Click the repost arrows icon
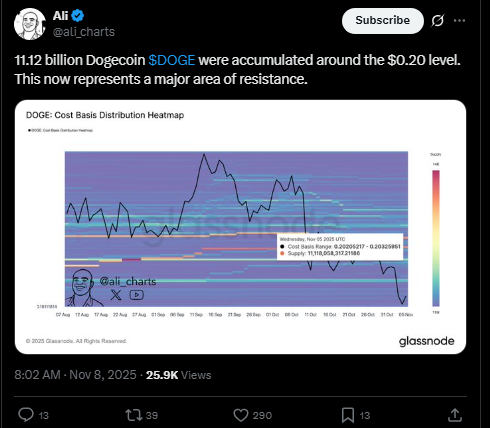The image size is (490, 428). [x=133, y=415]
